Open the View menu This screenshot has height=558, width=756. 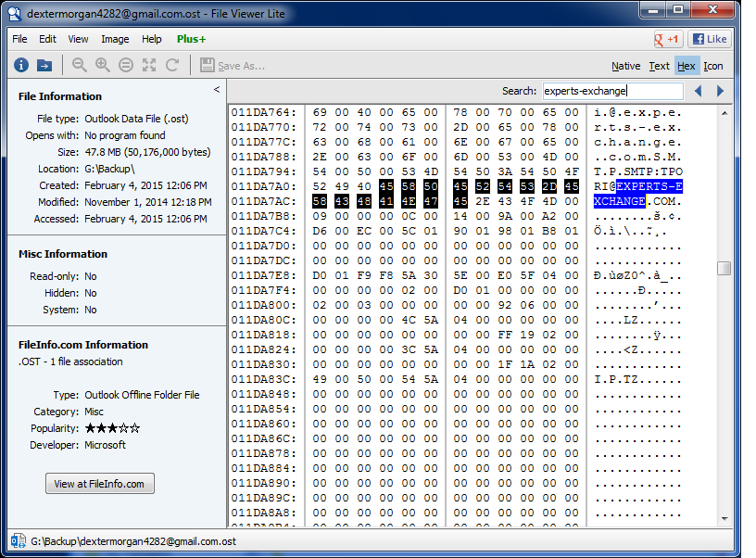coord(78,39)
